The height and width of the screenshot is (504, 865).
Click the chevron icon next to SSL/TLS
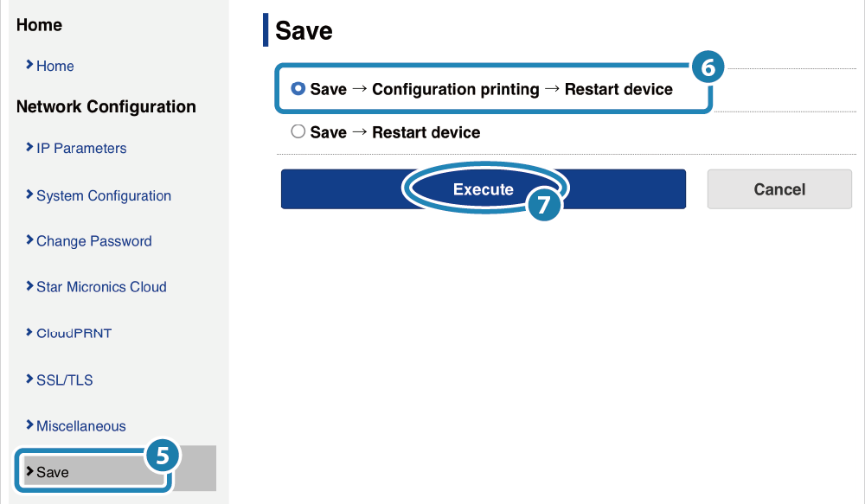(x=29, y=379)
